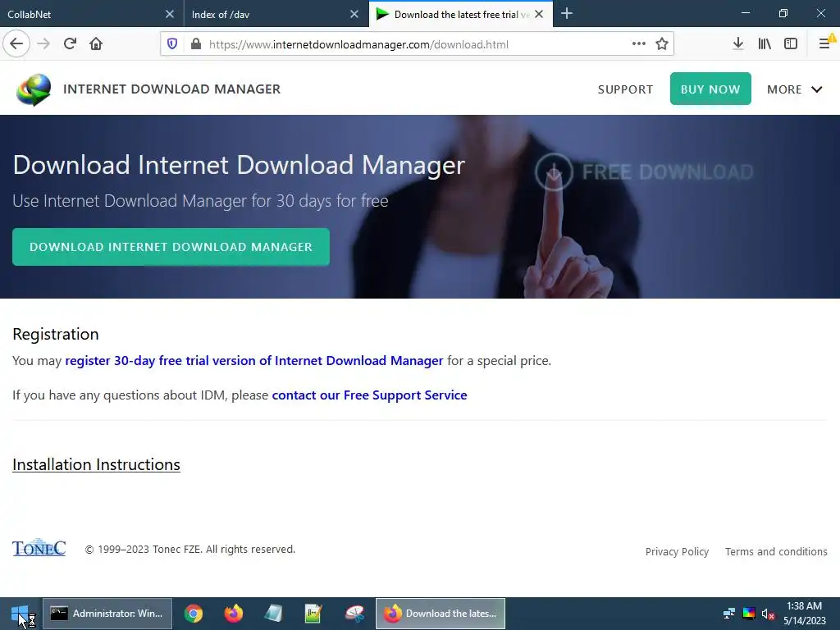Switch to Administrator command prompt window
The image size is (840, 630).
(107, 614)
